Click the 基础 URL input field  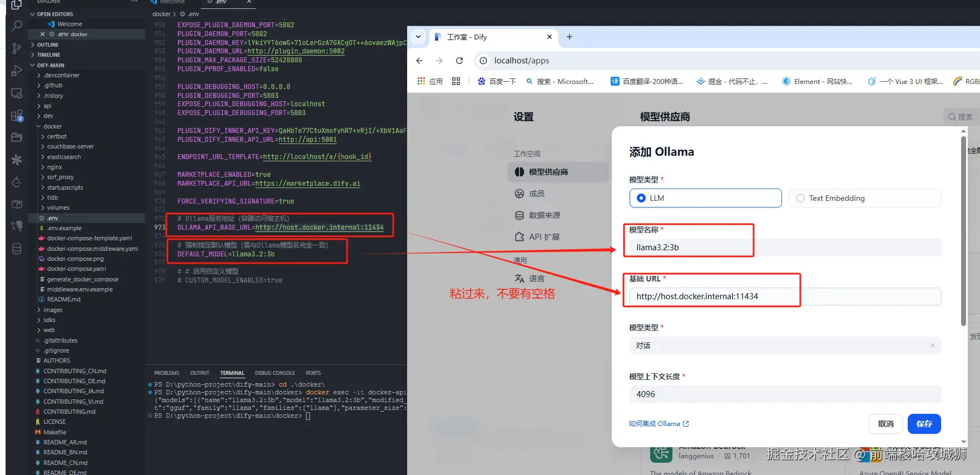pos(785,296)
